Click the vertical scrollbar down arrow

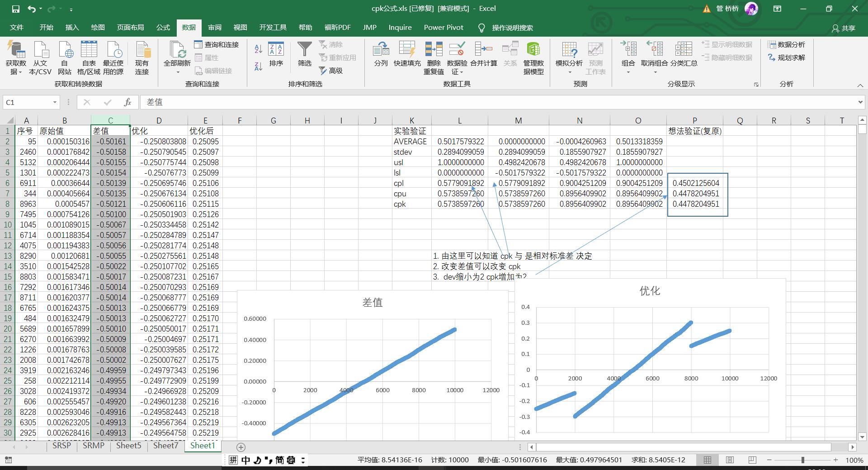click(x=862, y=437)
